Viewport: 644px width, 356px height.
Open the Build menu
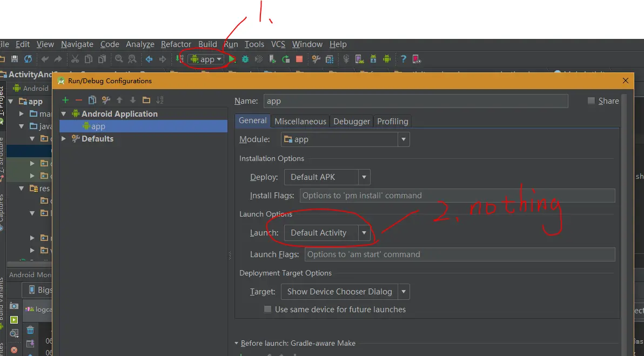tap(207, 44)
